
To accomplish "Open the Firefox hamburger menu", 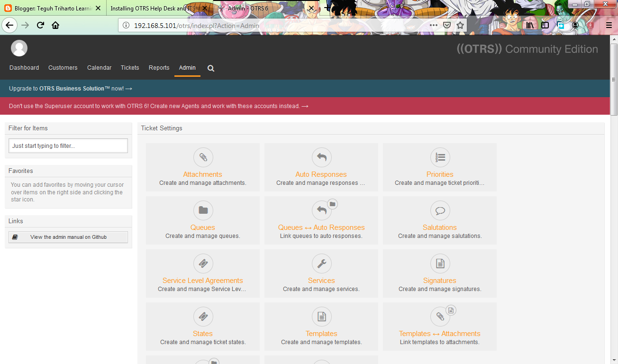I will click(609, 25).
